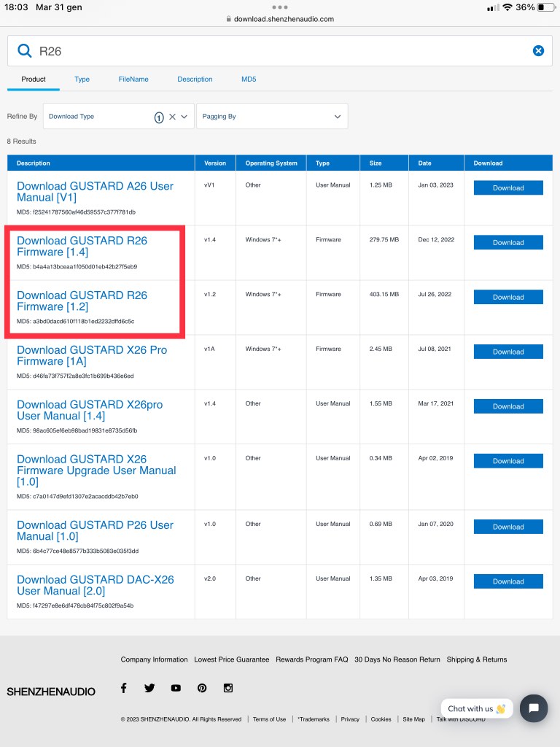Screen dimensions: 560x747
Task: Tap the lock icon beside the URL
Action: [228, 19]
